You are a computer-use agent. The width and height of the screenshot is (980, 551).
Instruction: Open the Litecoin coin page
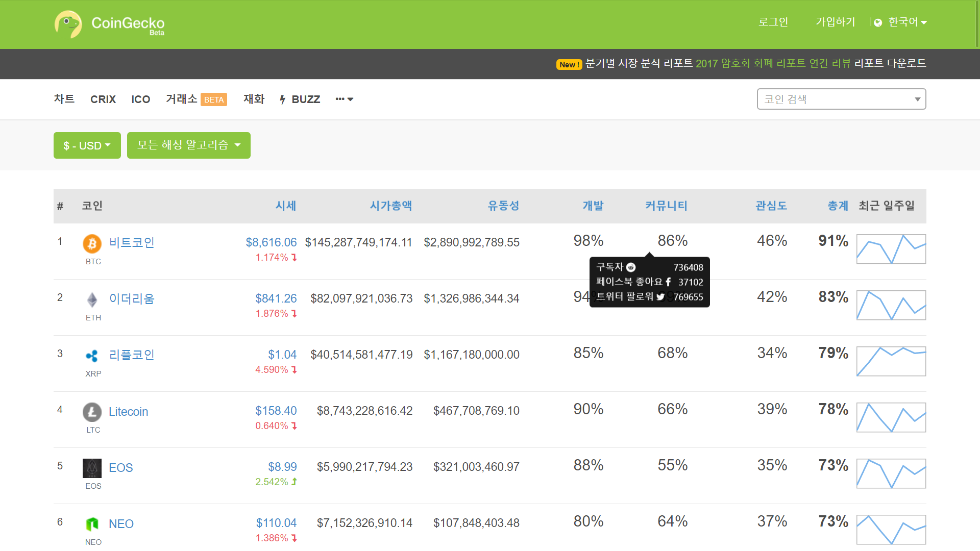click(x=128, y=411)
